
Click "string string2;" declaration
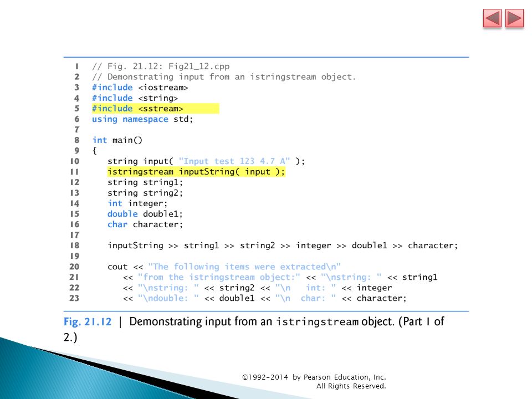[145, 193]
